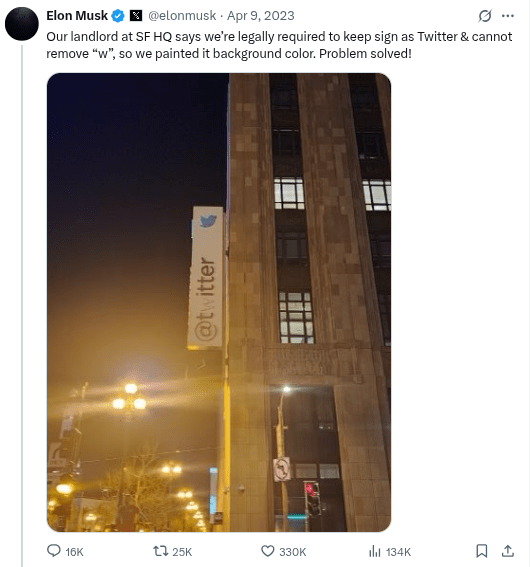Open the share post upload-arrow menu
This screenshot has height=567, width=530.
coord(508,551)
